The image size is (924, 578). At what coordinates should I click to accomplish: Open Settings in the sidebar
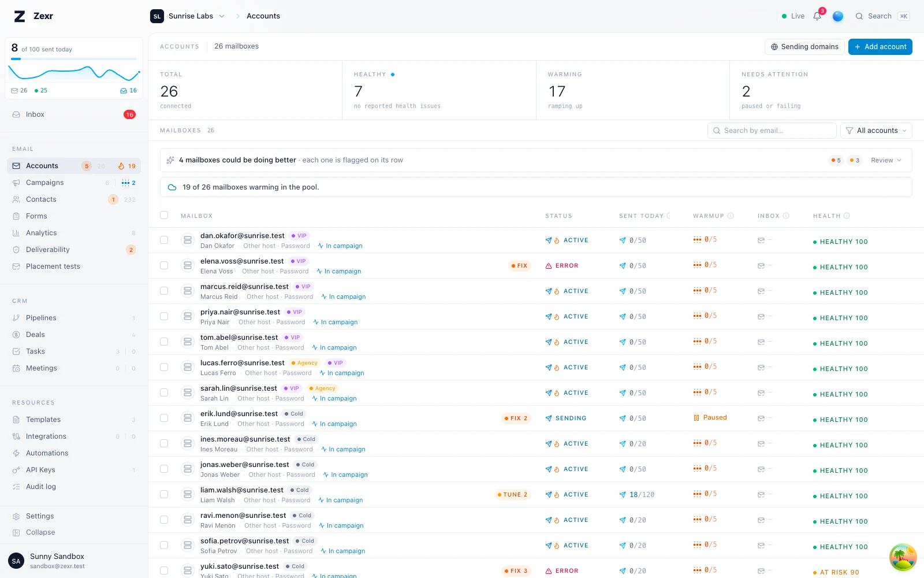(x=74, y=516)
